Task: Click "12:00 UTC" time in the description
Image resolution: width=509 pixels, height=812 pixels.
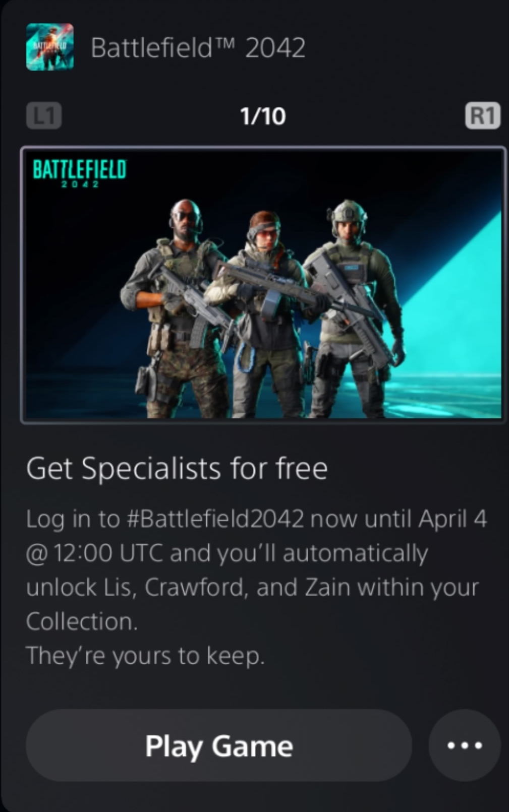Action: [x=107, y=553]
